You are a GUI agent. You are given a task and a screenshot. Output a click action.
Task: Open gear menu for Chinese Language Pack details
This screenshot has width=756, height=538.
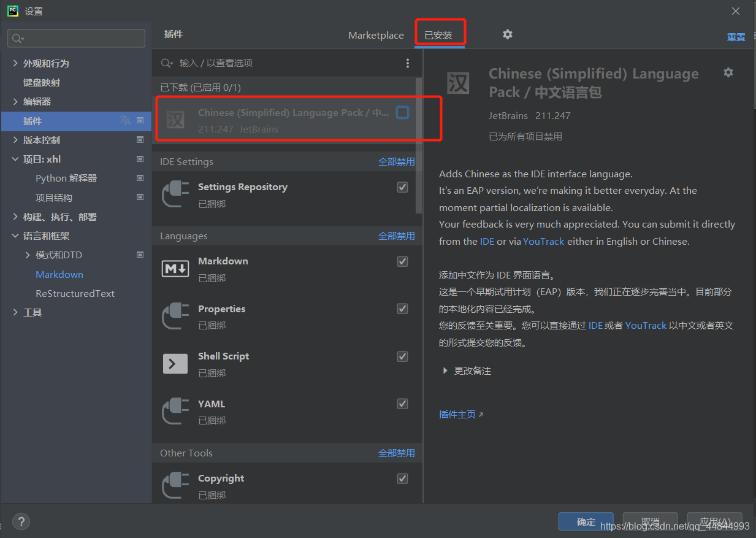(728, 72)
